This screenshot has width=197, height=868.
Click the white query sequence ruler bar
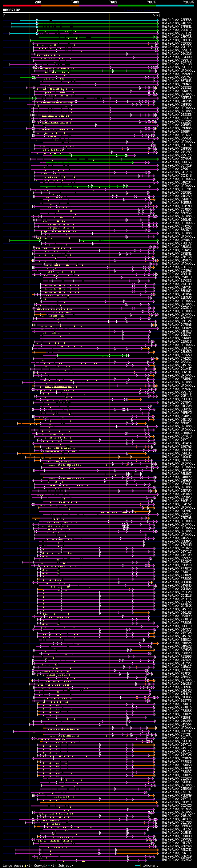[x=81, y=12]
